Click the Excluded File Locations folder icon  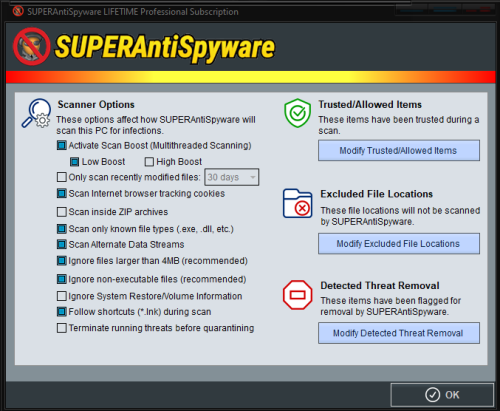click(x=297, y=203)
